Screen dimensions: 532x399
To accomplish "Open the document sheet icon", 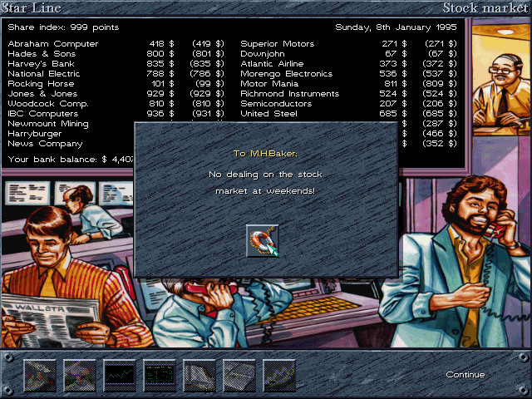I will (239, 375).
